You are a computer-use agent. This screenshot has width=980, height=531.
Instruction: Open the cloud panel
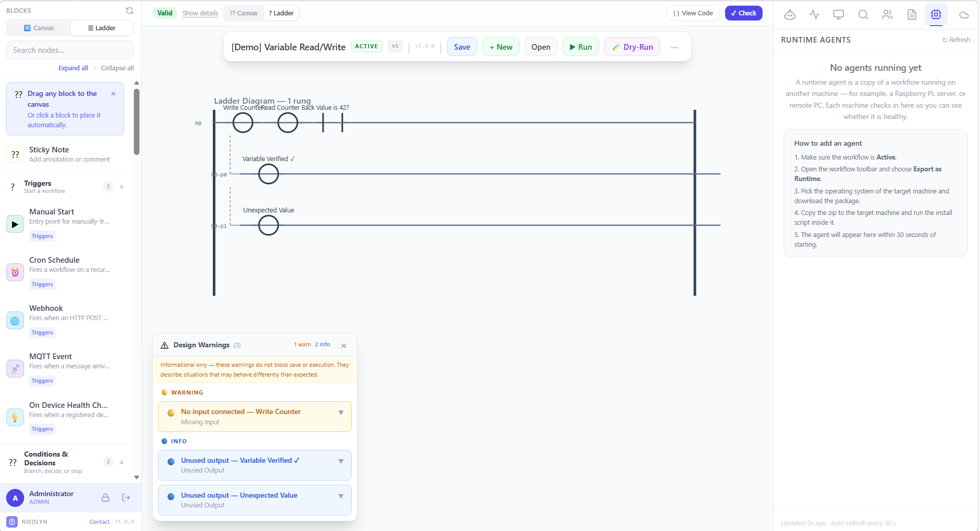click(x=964, y=15)
